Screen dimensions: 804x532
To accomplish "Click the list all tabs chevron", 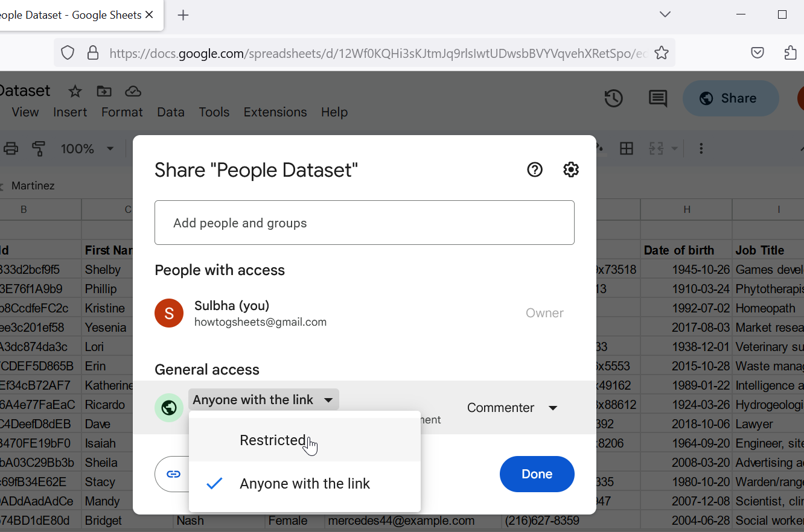I will point(665,14).
